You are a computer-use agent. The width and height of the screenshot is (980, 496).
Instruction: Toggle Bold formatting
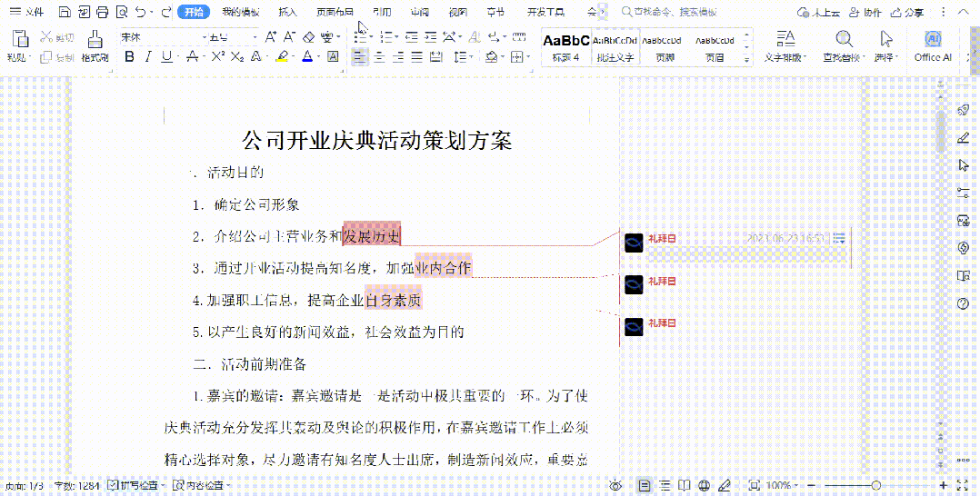tap(130, 57)
